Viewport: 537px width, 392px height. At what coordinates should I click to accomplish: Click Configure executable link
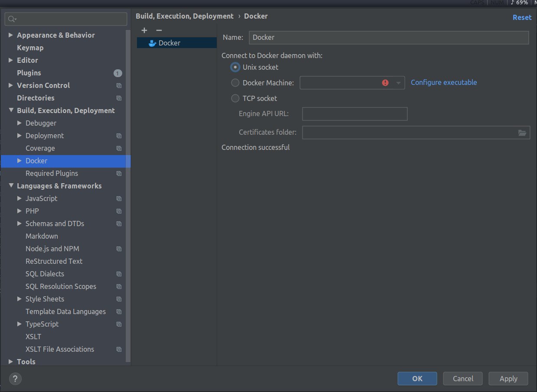click(x=444, y=82)
